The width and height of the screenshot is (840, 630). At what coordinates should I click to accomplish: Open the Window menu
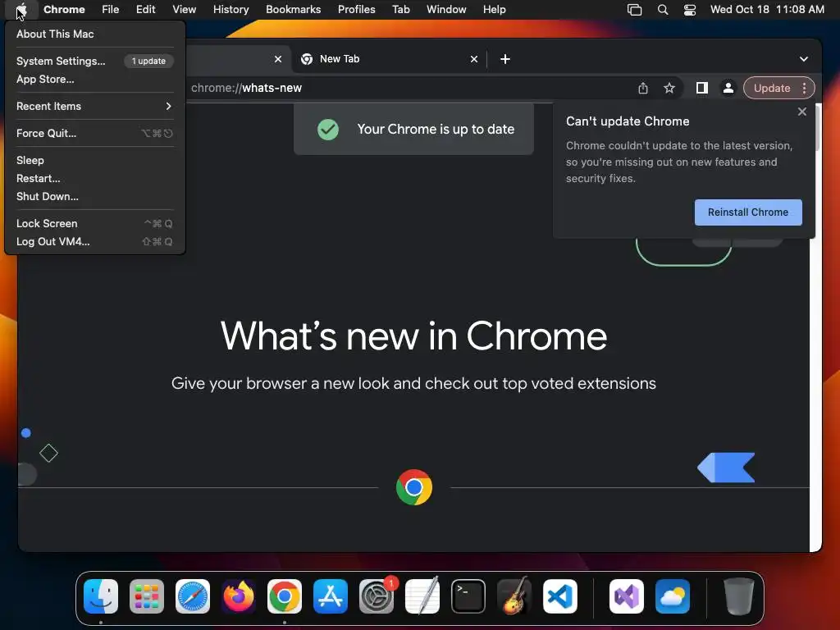point(446,10)
